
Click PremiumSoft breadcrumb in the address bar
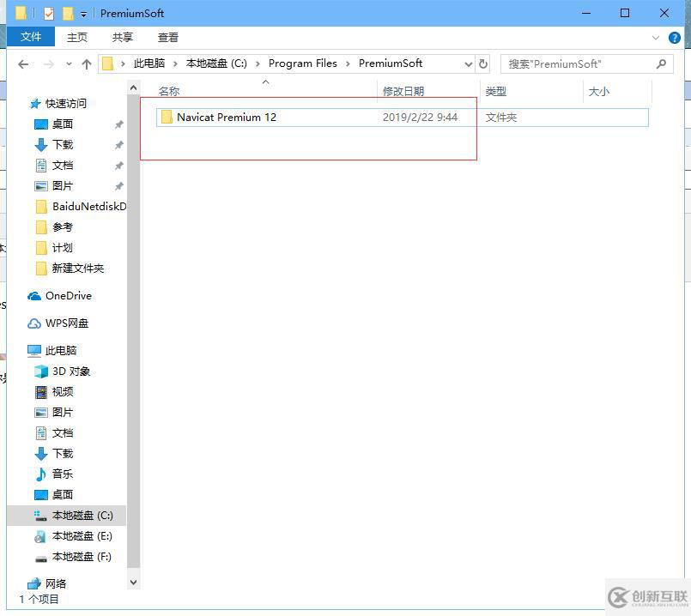click(x=391, y=63)
